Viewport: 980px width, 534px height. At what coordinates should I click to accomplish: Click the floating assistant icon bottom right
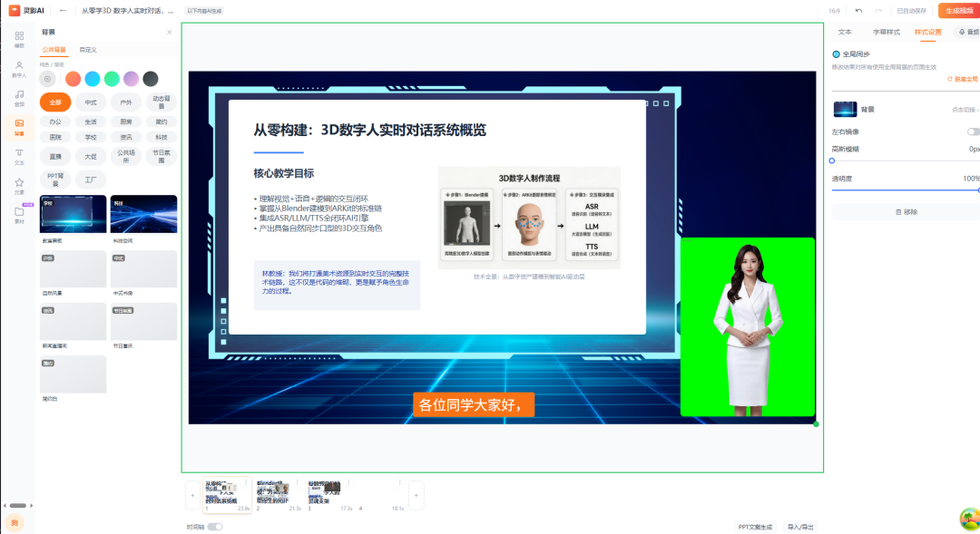click(x=969, y=519)
